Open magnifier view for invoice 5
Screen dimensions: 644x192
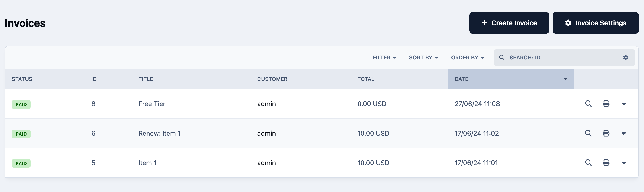coord(588,163)
